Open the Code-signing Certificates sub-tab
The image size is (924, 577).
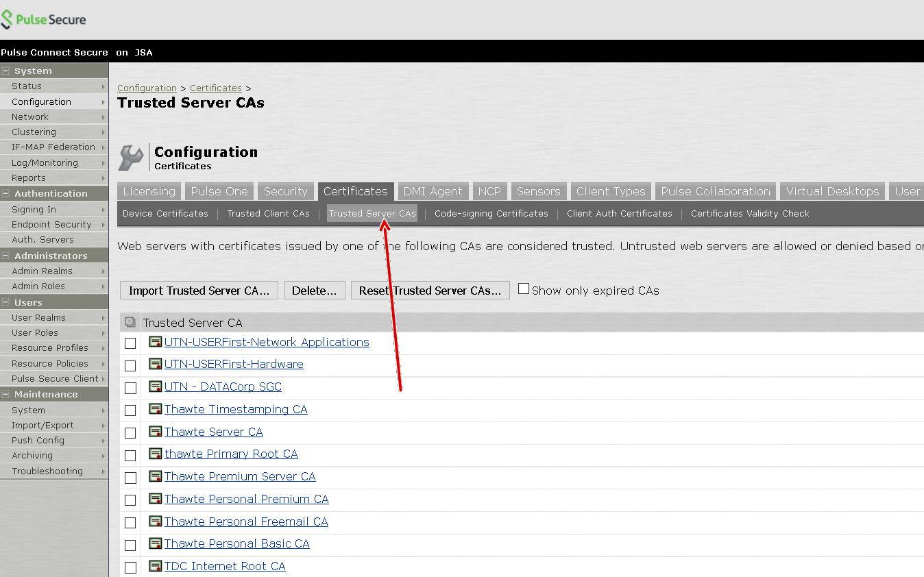coord(491,213)
